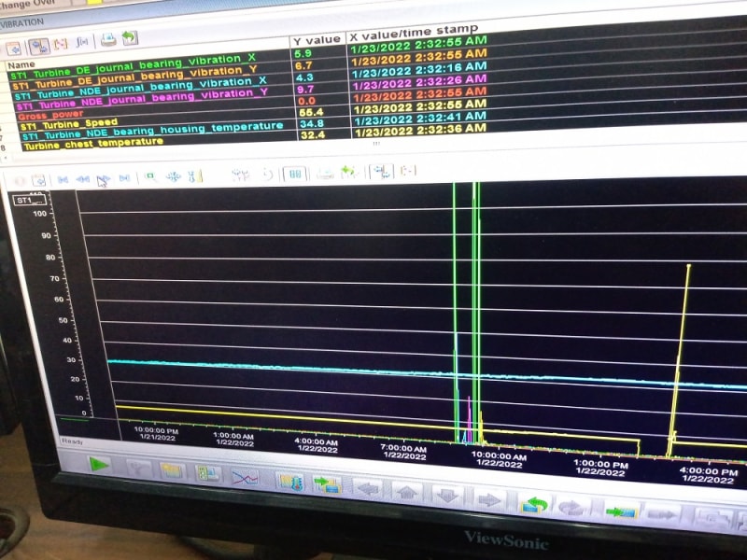
Task: Click the gray up arrow navigation button
Action: pyautogui.click(x=406, y=493)
